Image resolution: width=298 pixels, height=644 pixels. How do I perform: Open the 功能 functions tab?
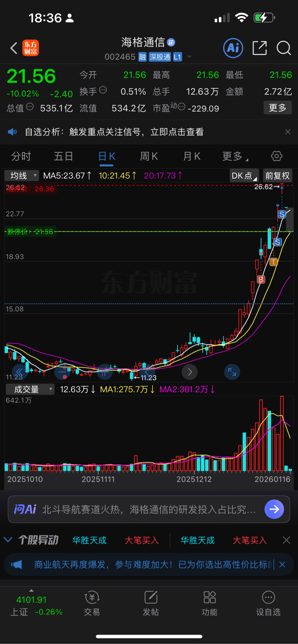pos(210,604)
